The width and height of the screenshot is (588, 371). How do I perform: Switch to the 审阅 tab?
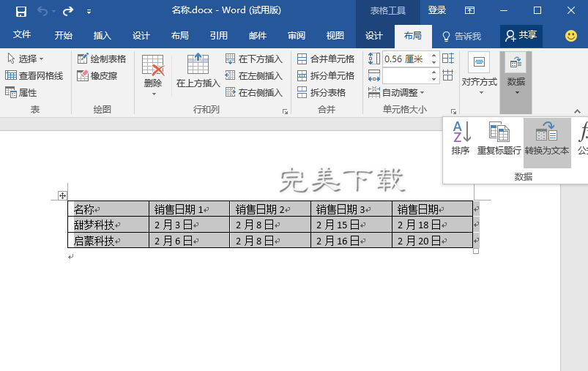tap(297, 36)
